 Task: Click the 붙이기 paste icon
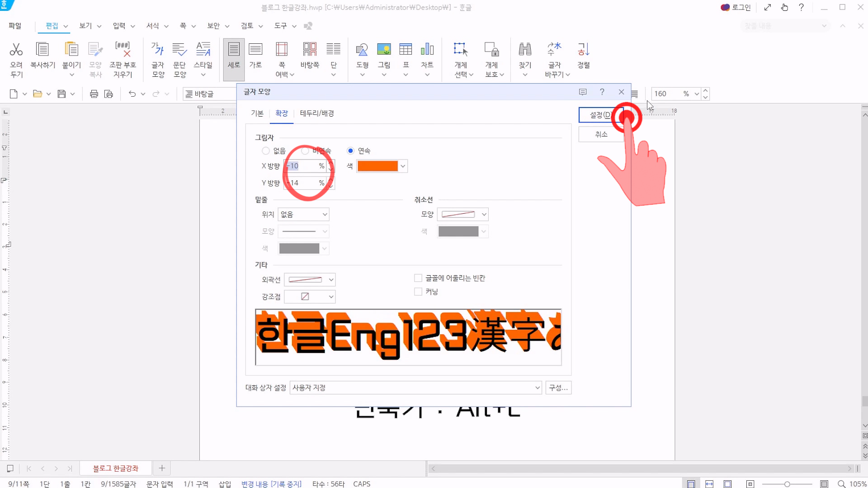[x=71, y=50]
